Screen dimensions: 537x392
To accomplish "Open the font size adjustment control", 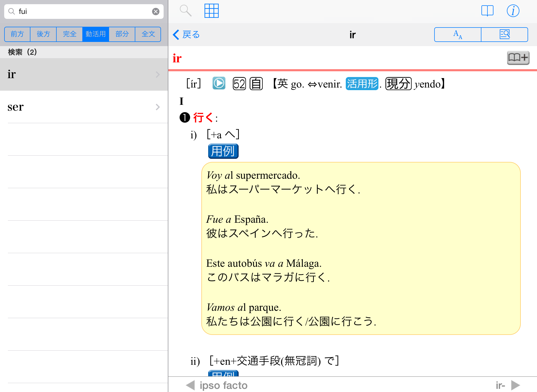I will coord(458,35).
